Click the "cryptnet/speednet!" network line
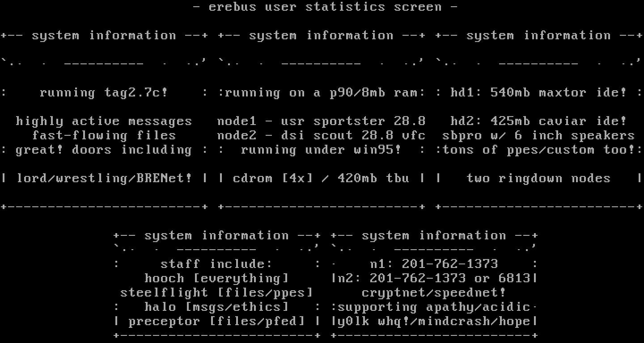644x343 pixels. pos(434,293)
